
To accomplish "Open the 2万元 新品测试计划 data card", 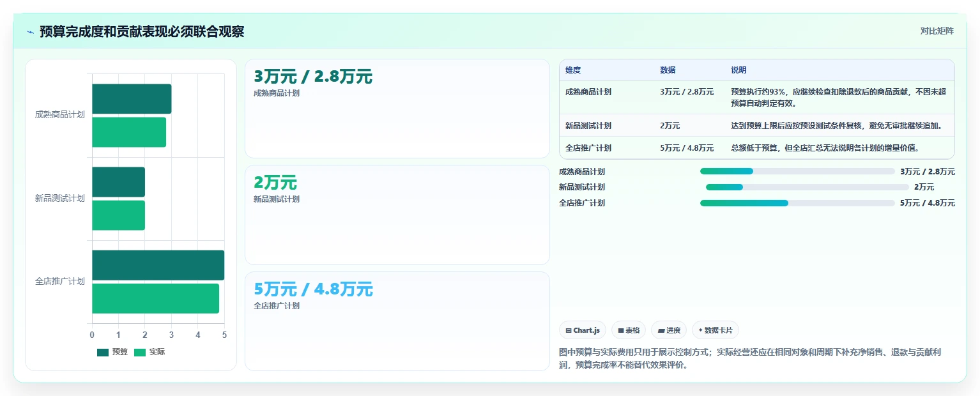I will [397, 215].
